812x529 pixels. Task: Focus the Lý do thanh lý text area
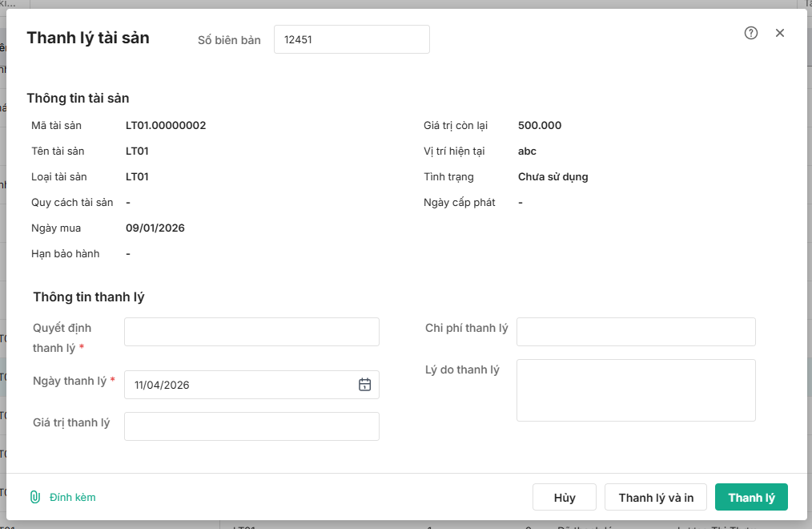(x=636, y=390)
